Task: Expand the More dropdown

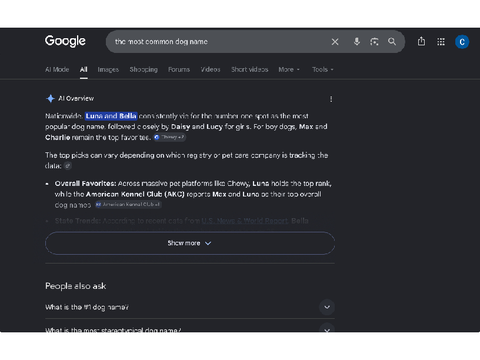Action: point(289,69)
